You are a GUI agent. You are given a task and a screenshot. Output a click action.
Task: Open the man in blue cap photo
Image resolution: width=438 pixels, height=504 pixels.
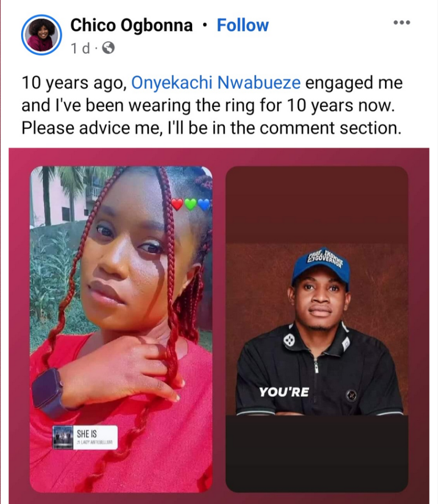point(317,329)
